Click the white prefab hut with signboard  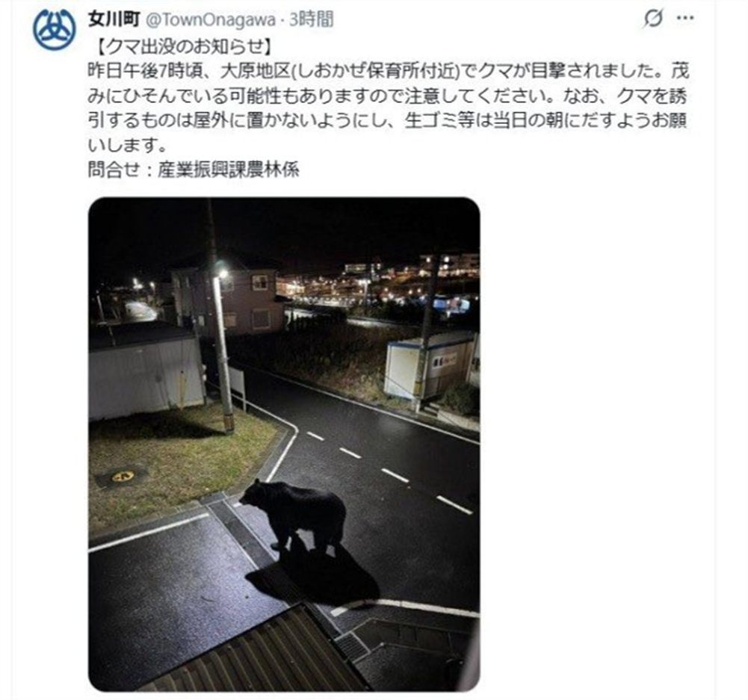[x=430, y=365]
